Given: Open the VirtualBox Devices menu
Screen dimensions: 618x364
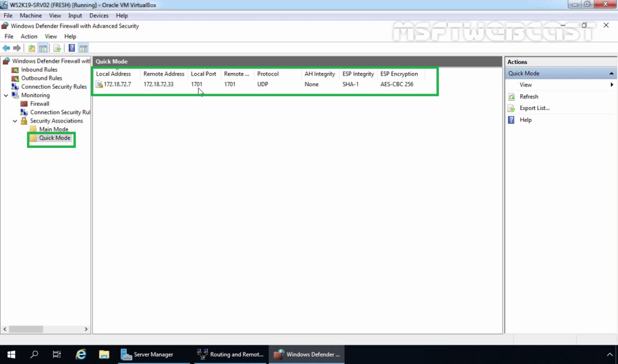Looking at the screenshot, I should (x=99, y=16).
